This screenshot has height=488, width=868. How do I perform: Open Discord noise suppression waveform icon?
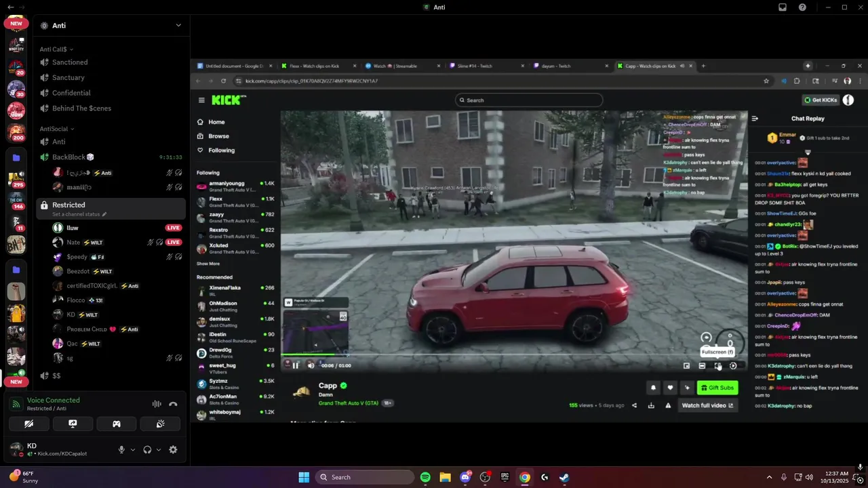click(x=157, y=404)
